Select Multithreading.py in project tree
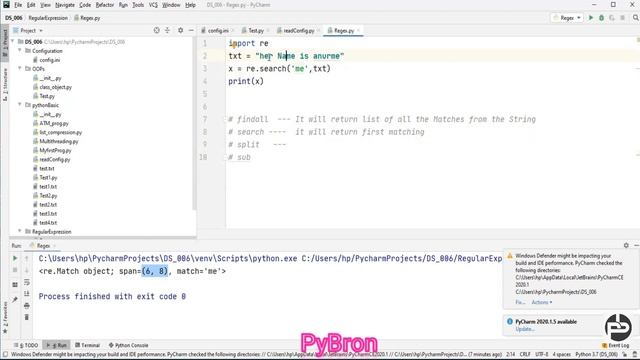 tap(59, 141)
